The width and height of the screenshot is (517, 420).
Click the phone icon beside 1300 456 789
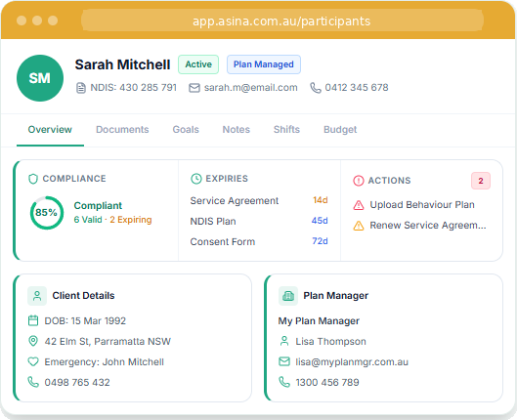[284, 382]
